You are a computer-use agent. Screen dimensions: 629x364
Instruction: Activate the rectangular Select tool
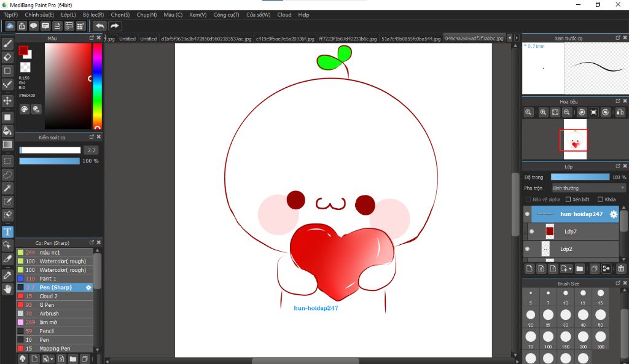point(7,161)
